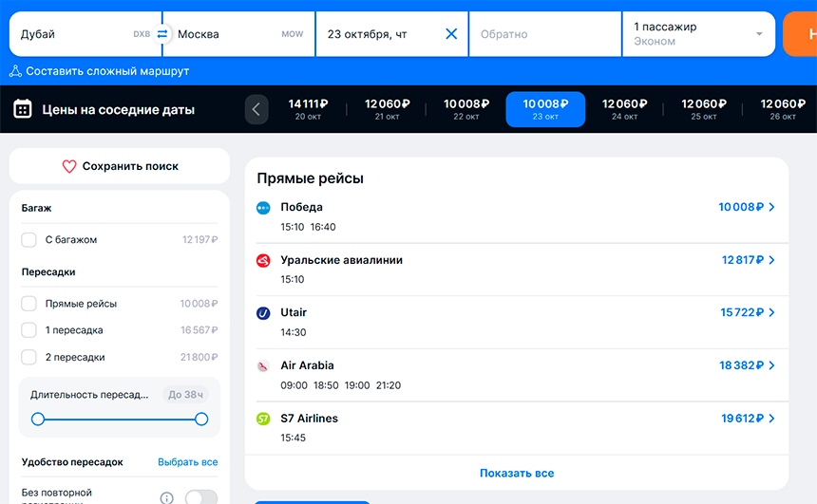Click the Победа airline logo
The height and width of the screenshot is (504, 817).
click(263, 208)
